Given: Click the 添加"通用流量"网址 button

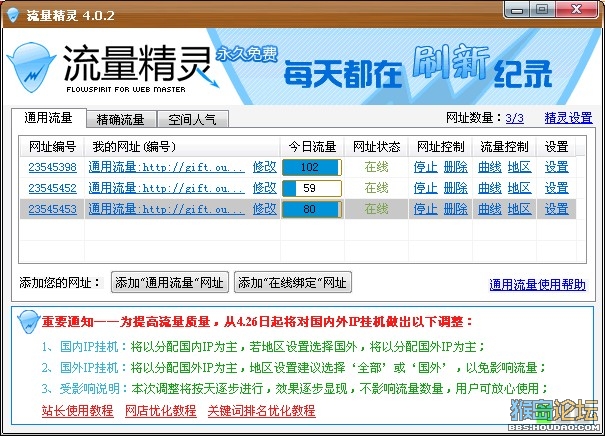Looking at the screenshot, I should point(170,282).
